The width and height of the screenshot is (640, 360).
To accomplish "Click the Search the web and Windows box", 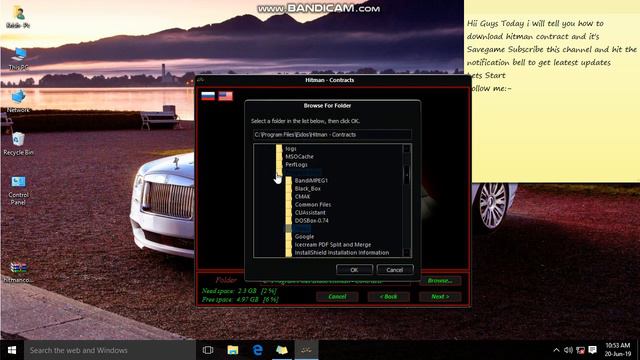I will pyautogui.click(x=109, y=350).
